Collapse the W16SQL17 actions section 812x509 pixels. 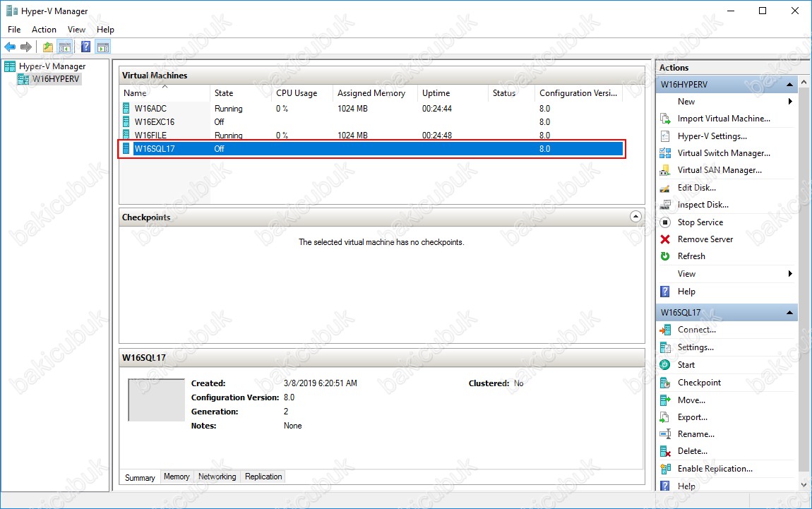(789, 312)
